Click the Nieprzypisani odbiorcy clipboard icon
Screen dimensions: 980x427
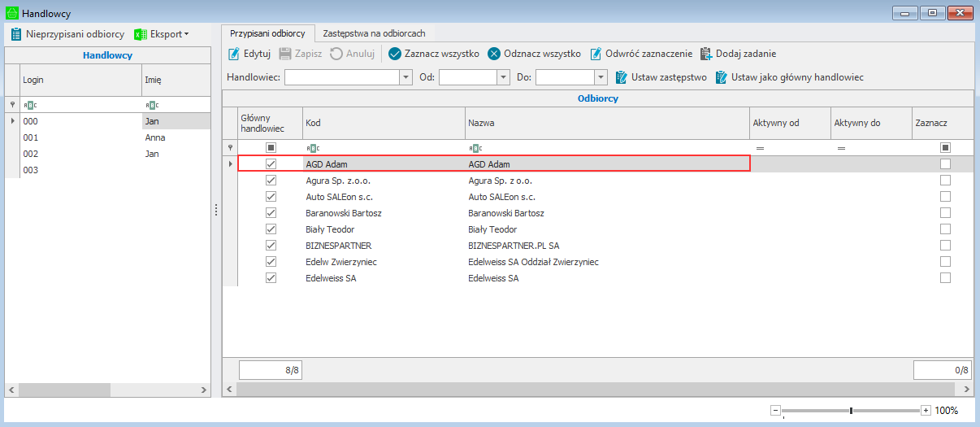[16, 34]
